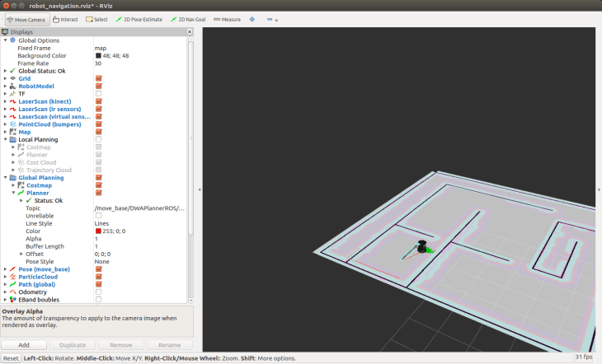The height and width of the screenshot is (364, 602).
Task: Enable the TF display checkbox
Action: (98, 94)
